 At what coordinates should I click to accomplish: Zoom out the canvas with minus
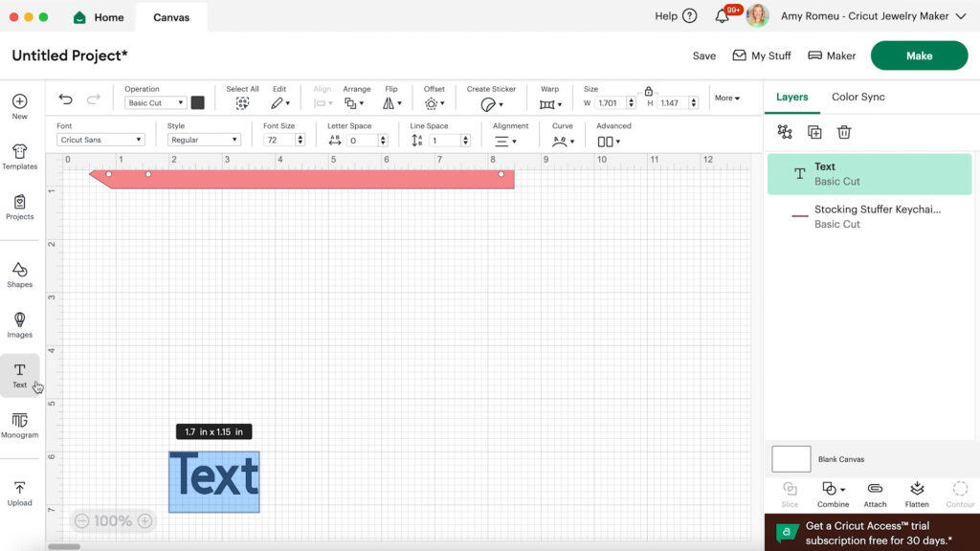tap(82, 520)
